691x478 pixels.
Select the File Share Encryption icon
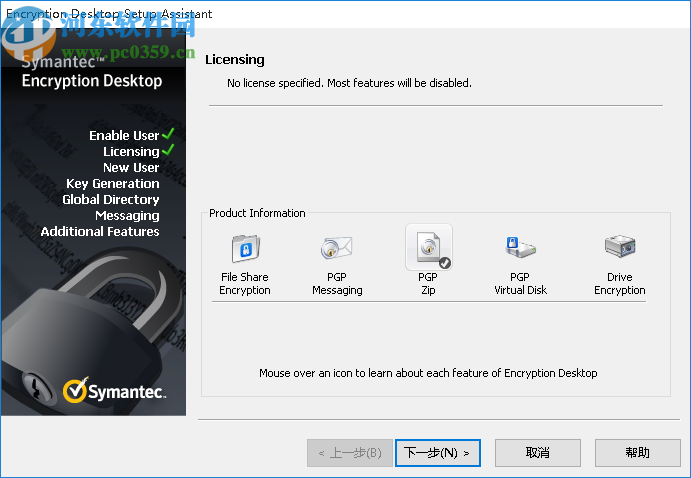[245, 248]
